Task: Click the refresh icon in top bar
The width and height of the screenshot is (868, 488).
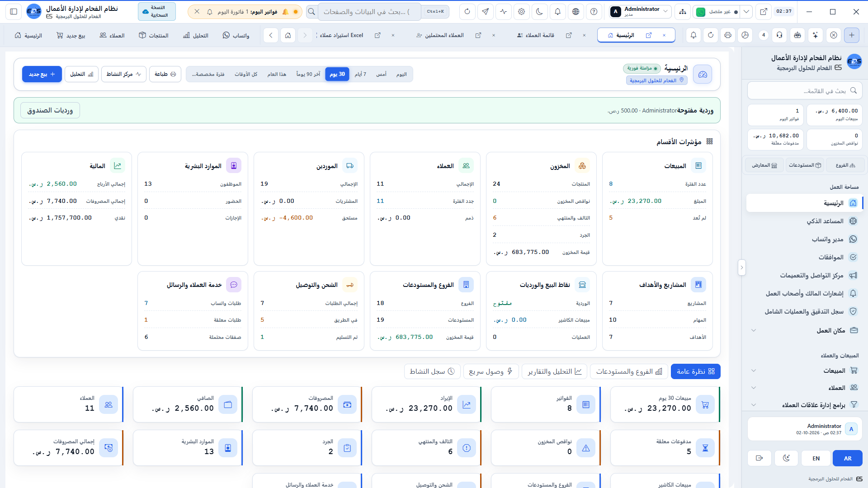Action: [x=467, y=12]
